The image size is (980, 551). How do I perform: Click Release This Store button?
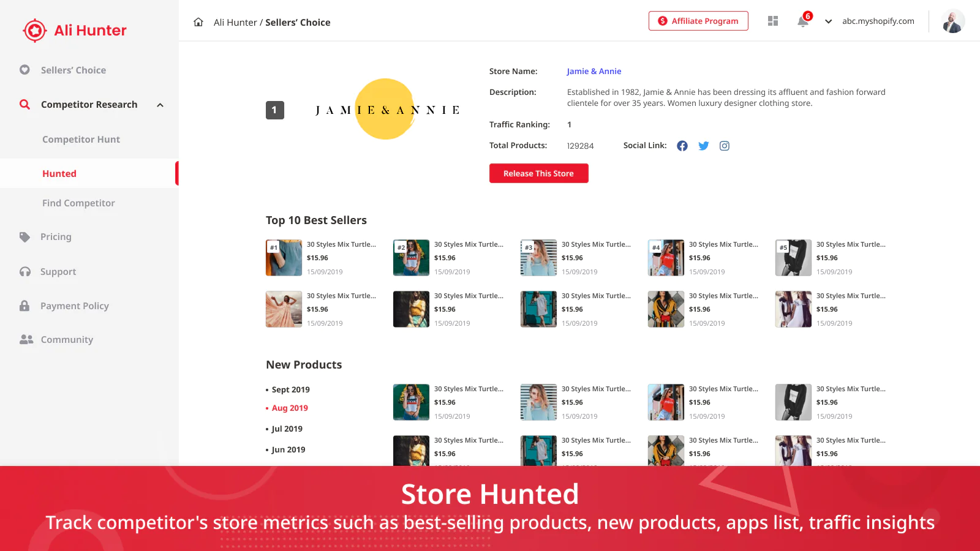[x=539, y=173]
